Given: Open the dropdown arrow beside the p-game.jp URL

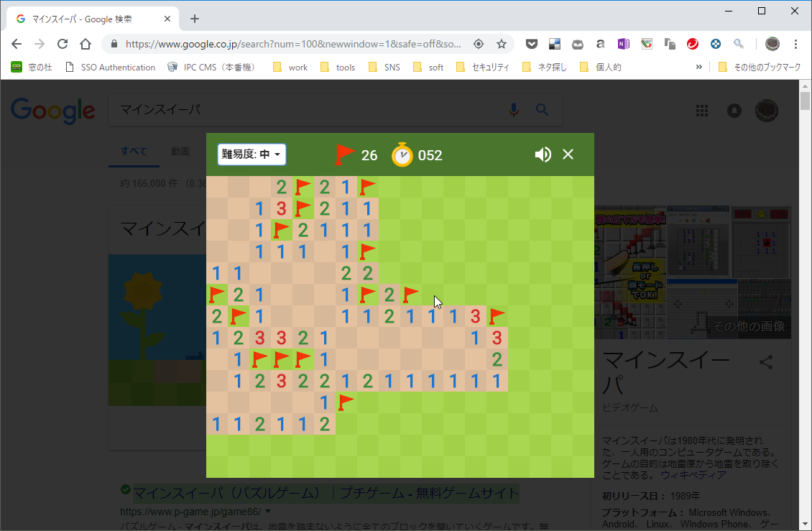Looking at the screenshot, I should pos(267,509).
